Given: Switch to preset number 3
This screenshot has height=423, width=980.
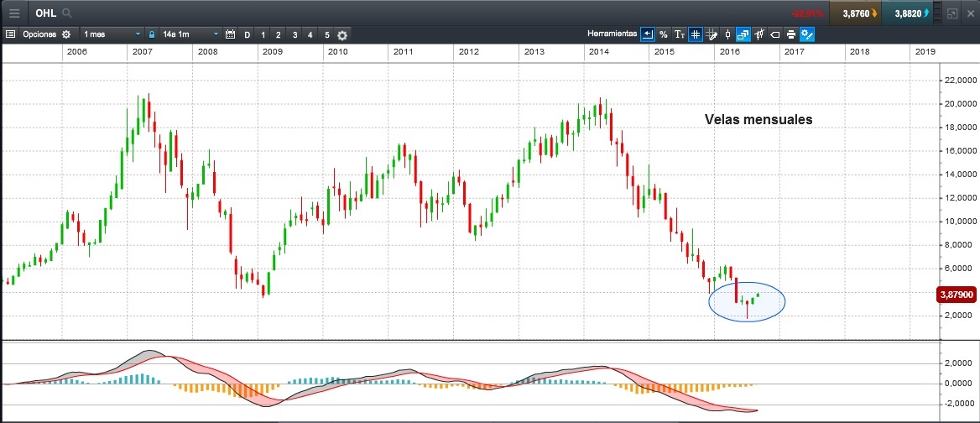Looking at the screenshot, I should 295,34.
